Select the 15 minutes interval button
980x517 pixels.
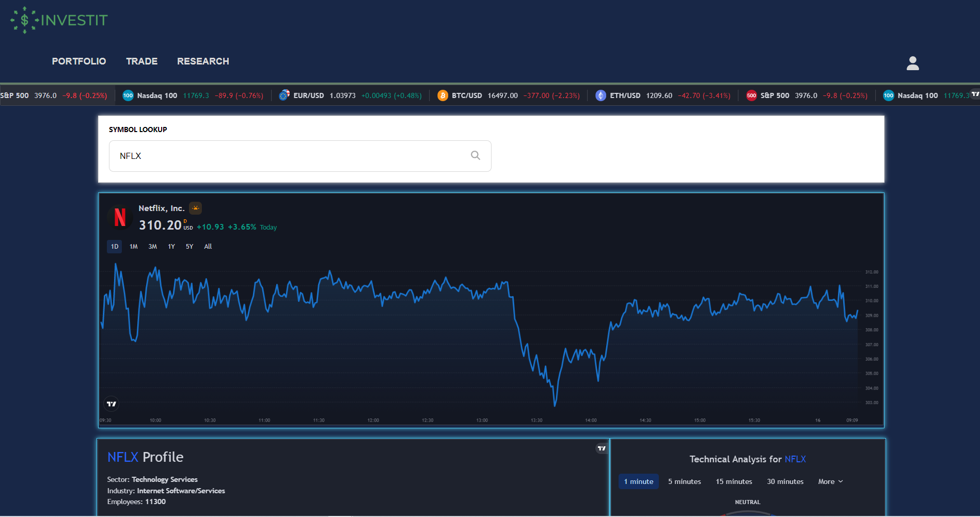coord(734,481)
